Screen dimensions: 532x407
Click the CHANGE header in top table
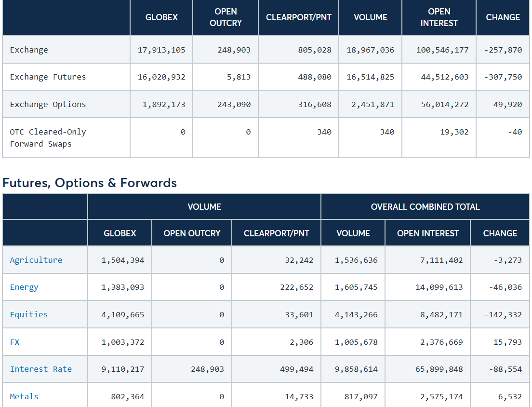503,17
